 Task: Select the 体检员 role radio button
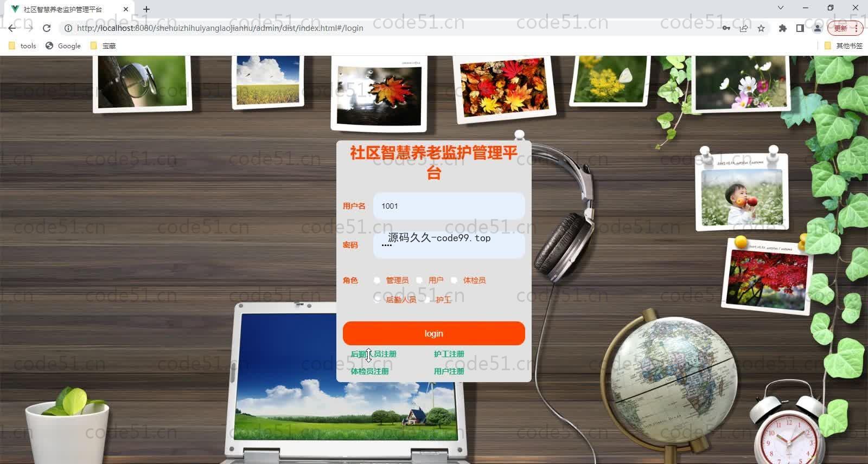click(454, 280)
